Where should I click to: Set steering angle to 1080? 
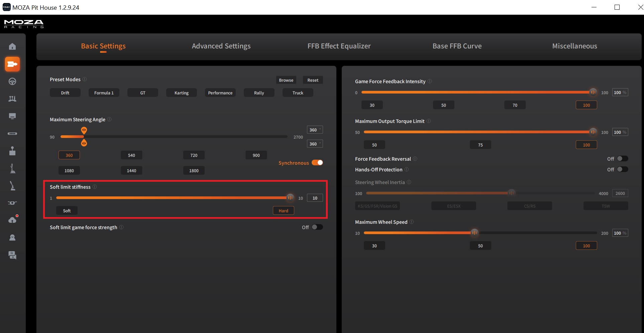coord(69,171)
